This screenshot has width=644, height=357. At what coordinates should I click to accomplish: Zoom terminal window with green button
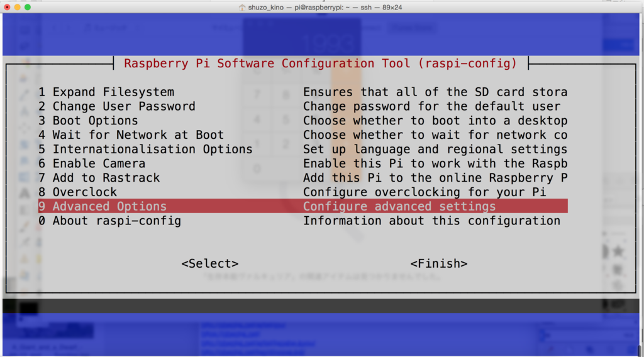(28, 7)
